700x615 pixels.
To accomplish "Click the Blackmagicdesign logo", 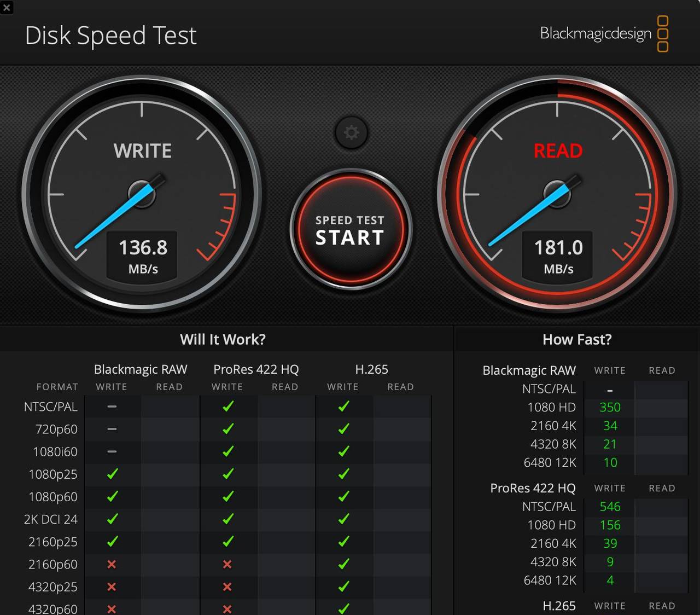I will [x=604, y=34].
